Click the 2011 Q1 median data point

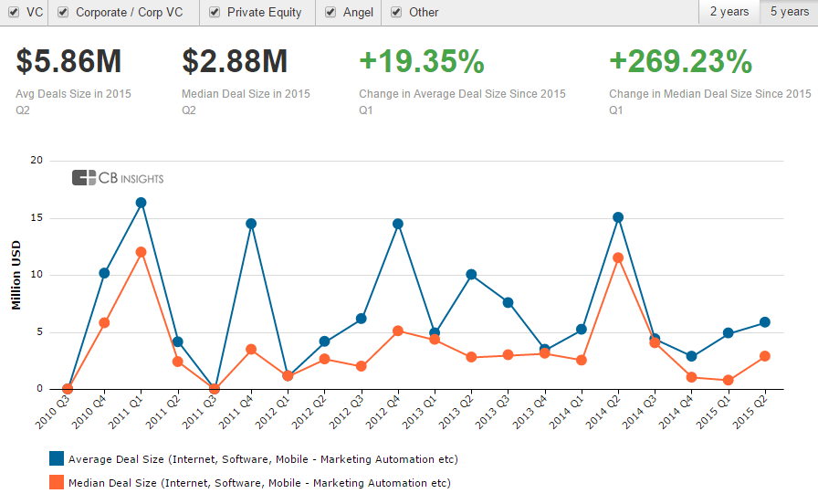point(141,252)
